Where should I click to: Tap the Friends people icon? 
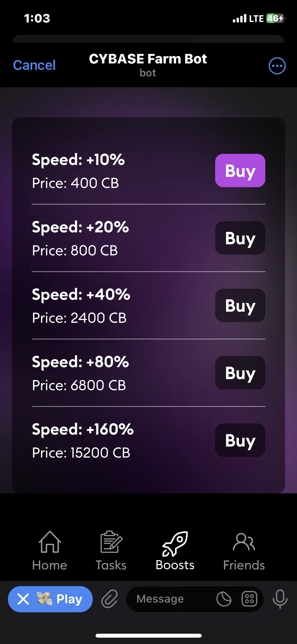point(244,542)
